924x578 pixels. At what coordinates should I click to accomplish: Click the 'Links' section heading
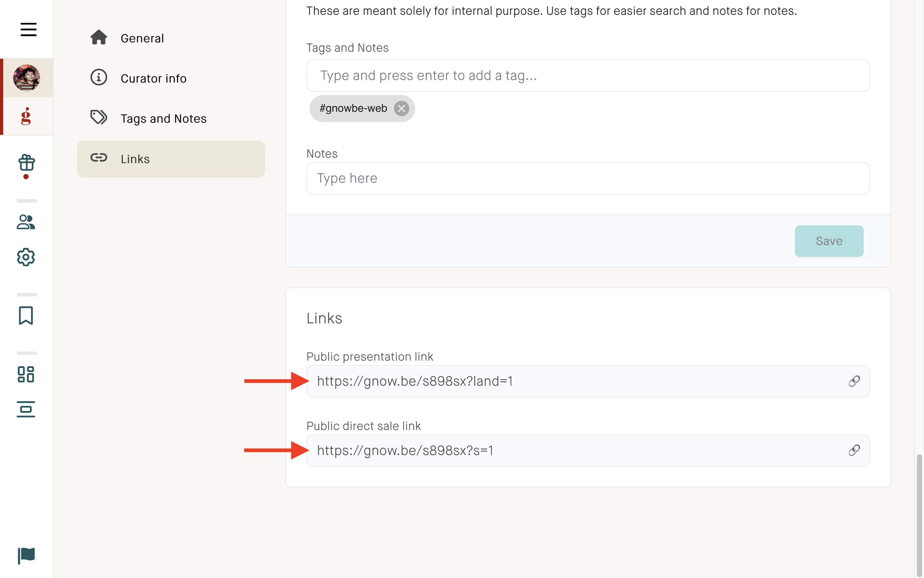[324, 318]
